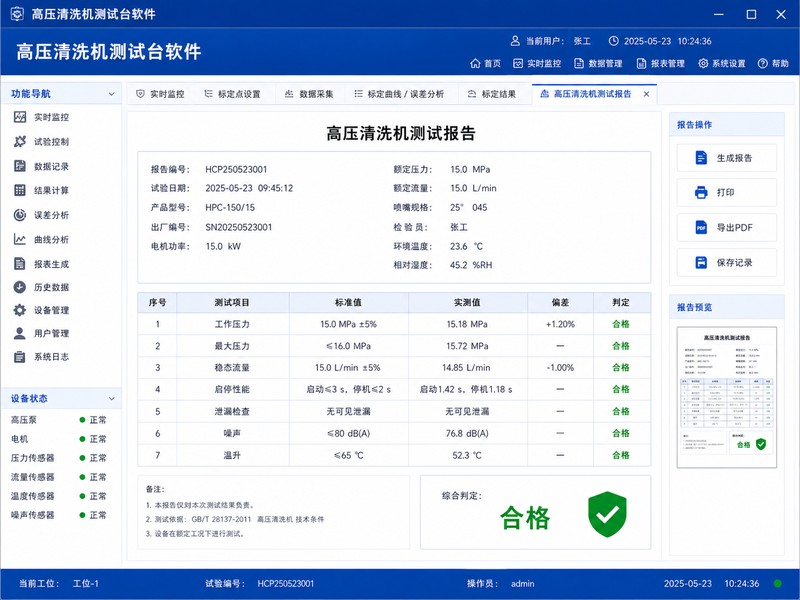This screenshot has height=600, width=800.
Task: Open header 报表管理 icon
Action: tap(641, 63)
